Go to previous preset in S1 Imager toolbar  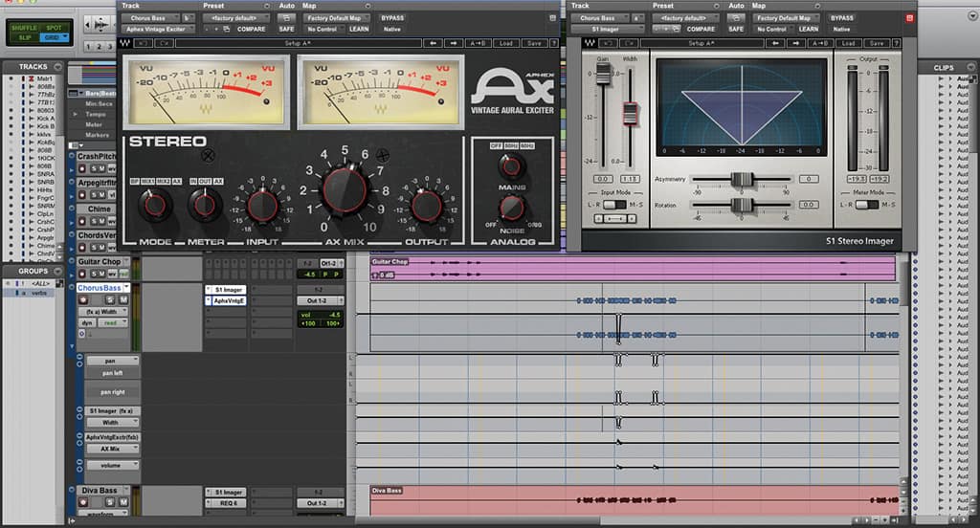coord(775,43)
